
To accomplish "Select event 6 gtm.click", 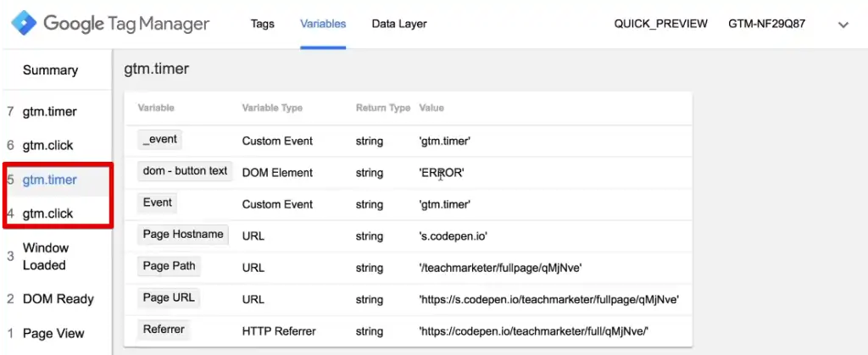I will coord(47,146).
